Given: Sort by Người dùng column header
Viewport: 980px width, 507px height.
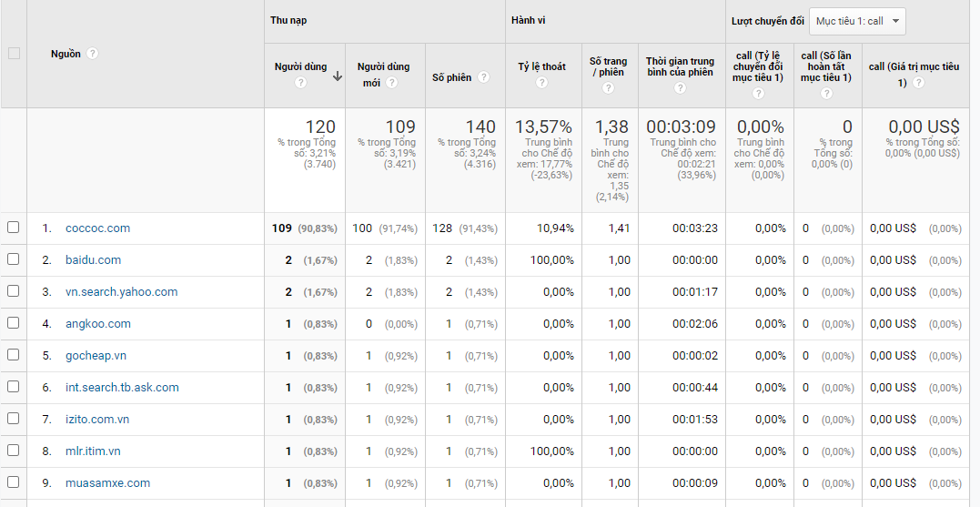Looking at the screenshot, I should click(x=300, y=66).
